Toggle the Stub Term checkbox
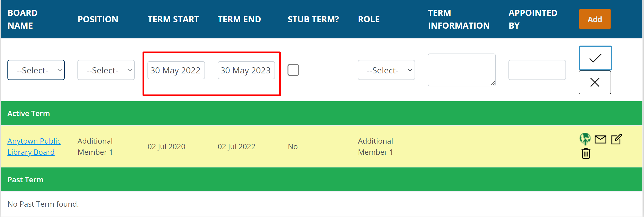644x217 pixels. (293, 70)
